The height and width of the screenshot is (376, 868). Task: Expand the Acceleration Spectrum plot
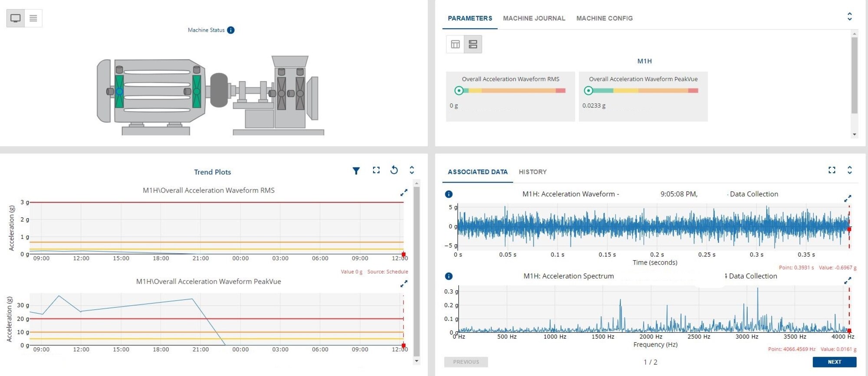(x=848, y=281)
